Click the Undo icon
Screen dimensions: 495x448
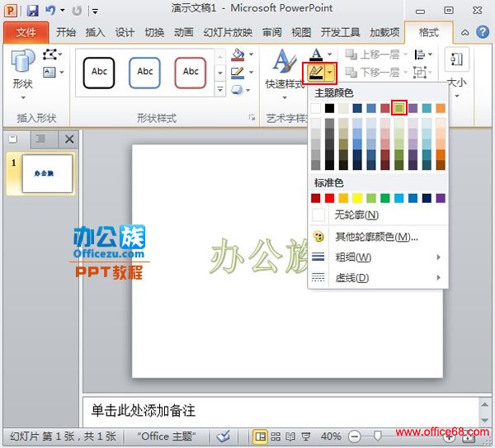pyautogui.click(x=50, y=11)
